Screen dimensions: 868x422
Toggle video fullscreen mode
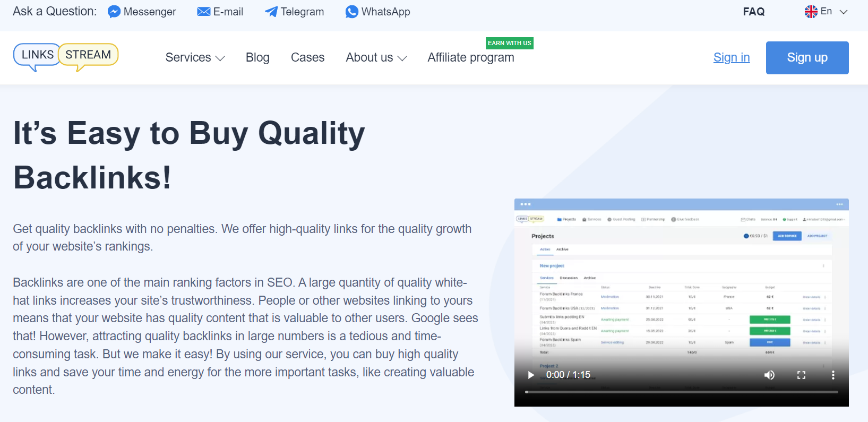tap(801, 375)
